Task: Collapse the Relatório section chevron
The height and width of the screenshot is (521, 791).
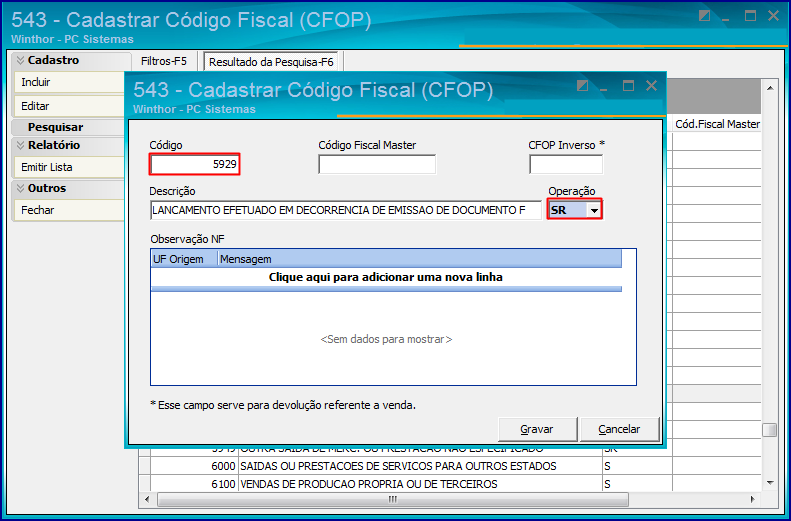Action: tap(20, 145)
